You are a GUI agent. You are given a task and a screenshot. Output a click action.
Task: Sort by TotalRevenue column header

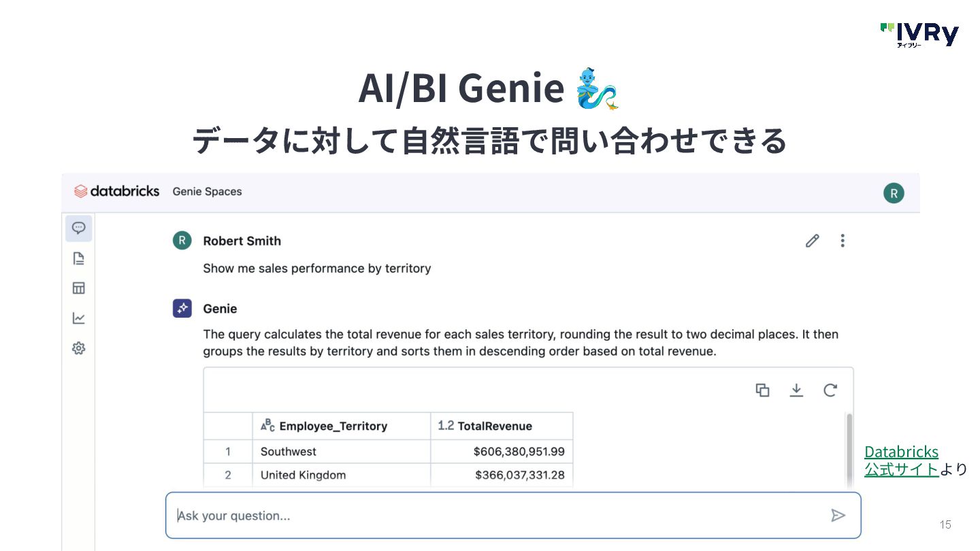point(495,427)
